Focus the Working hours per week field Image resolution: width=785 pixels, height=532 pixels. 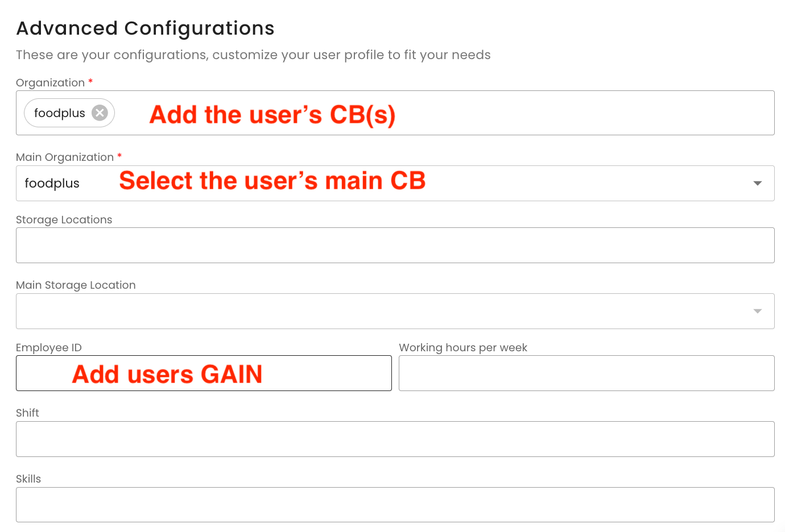click(586, 373)
